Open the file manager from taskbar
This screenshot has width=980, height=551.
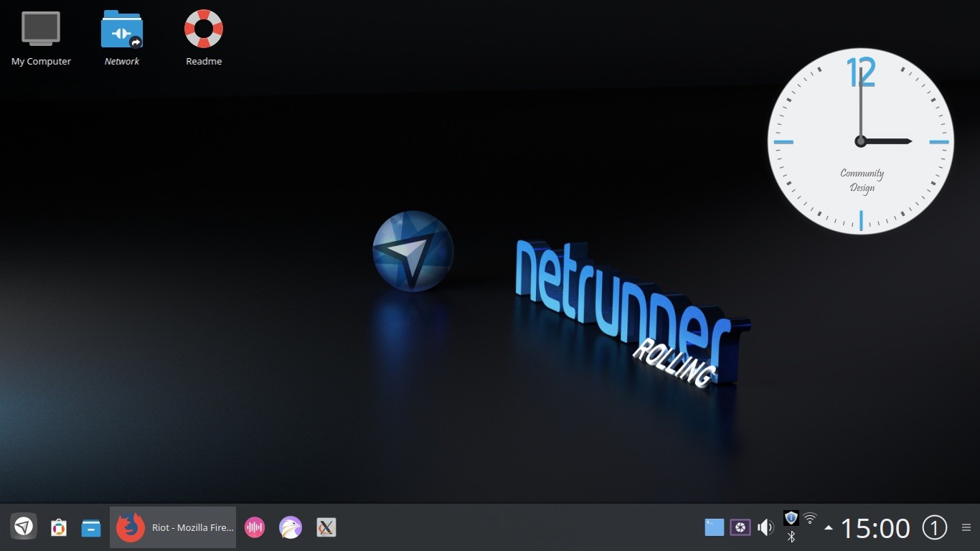[91, 527]
